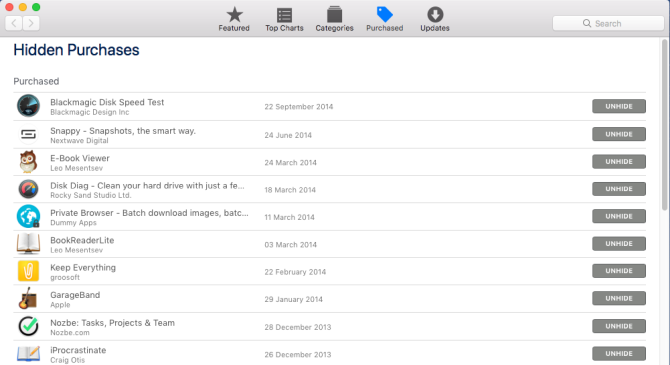The image size is (670, 365).
Task: Click the Disk Diag gauge icon
Action: [28, 189]
